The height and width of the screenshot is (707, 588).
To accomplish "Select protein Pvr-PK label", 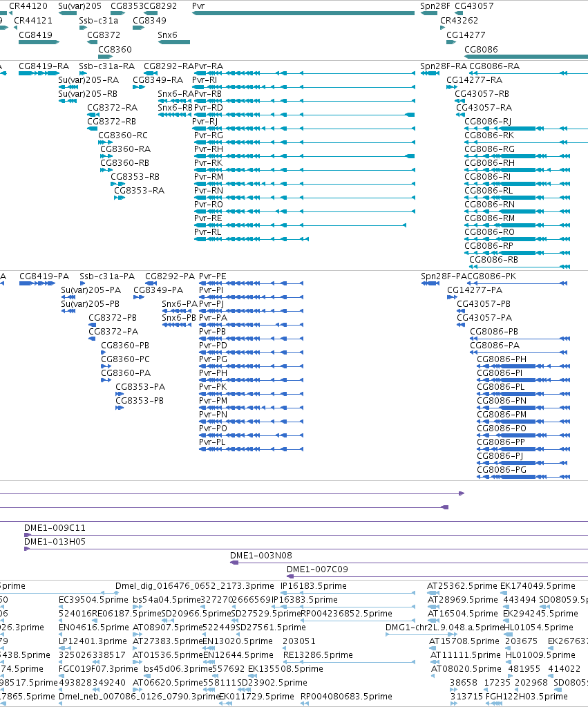I will click(x=213, y=387).
